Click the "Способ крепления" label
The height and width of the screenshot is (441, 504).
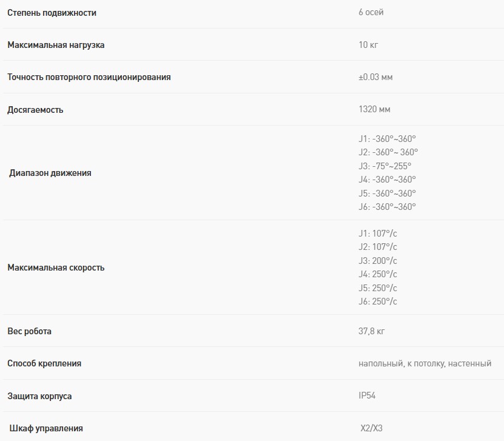[44, 363]
